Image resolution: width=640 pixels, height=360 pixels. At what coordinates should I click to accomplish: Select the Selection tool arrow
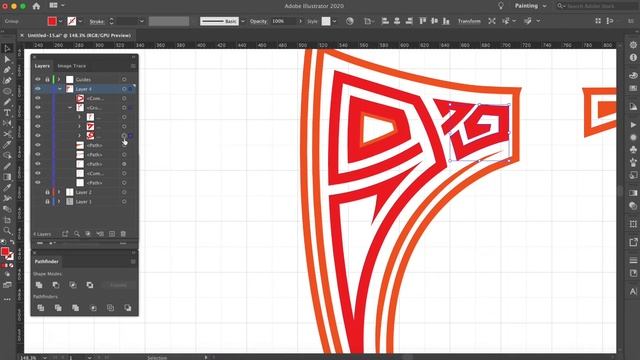point(7,49)
